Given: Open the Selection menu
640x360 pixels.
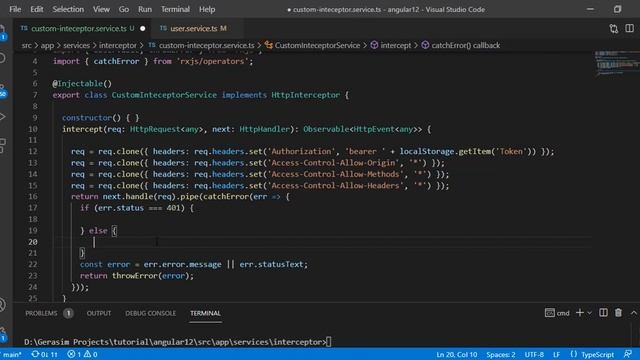Looking at the screenshot, I should point(68,9).
